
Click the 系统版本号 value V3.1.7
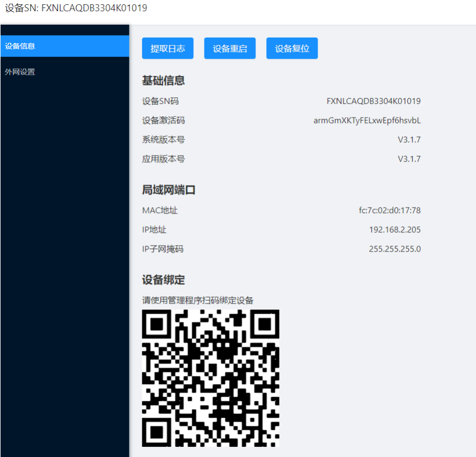click(409, 139)
